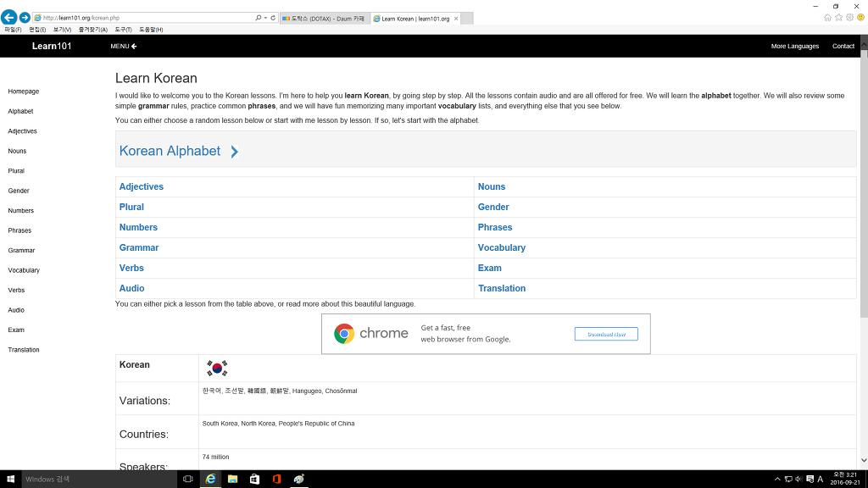Open the 도움말(H) menu
This screenshot has height=488, width=868.
tap(151, 30)
